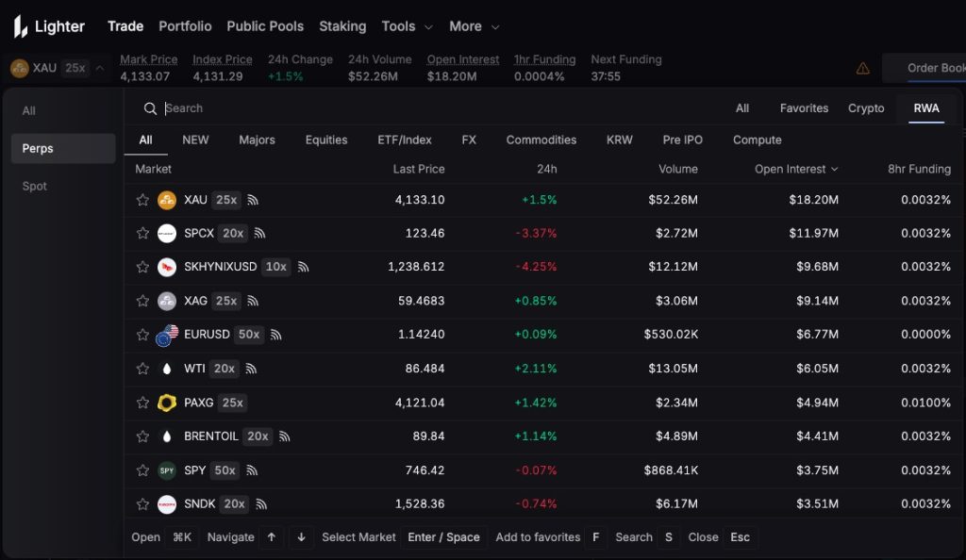Toggle the SKHYNIXUSD favorite star
This screenshot has height=560, width=966.
[142, 267]
